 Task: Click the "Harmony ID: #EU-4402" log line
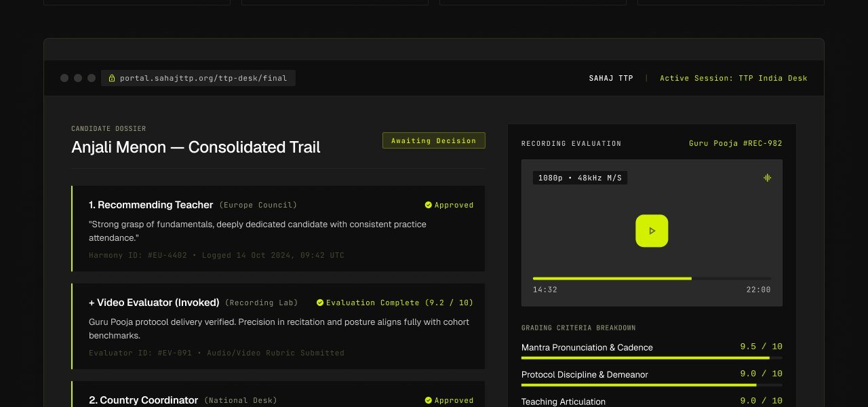click(216, 255)
